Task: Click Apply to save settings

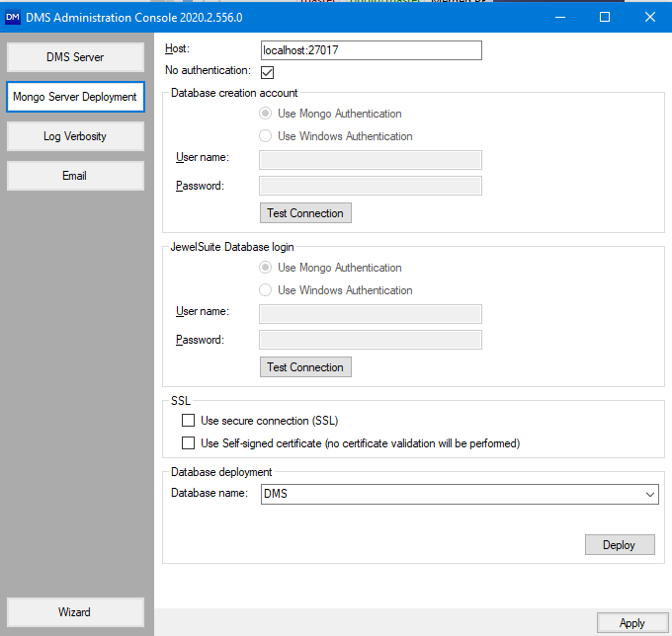Action: coord(631,623)
